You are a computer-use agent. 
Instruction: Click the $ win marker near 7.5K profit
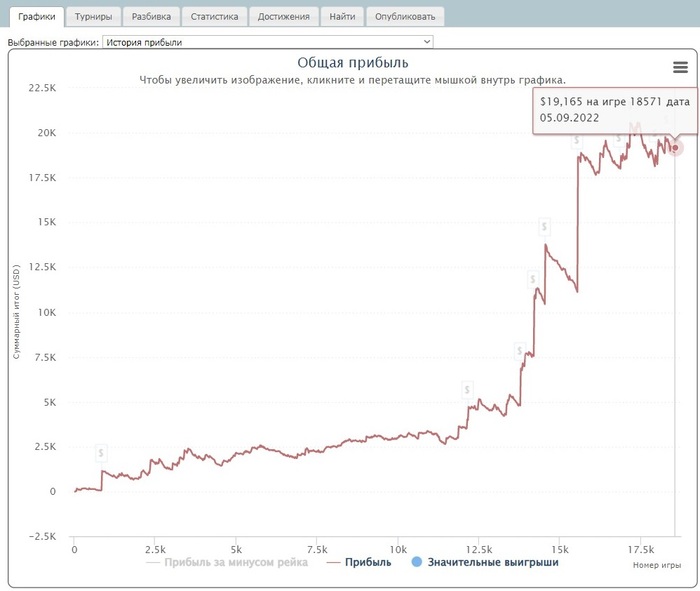pyautogui.click(x=519, y=351)
